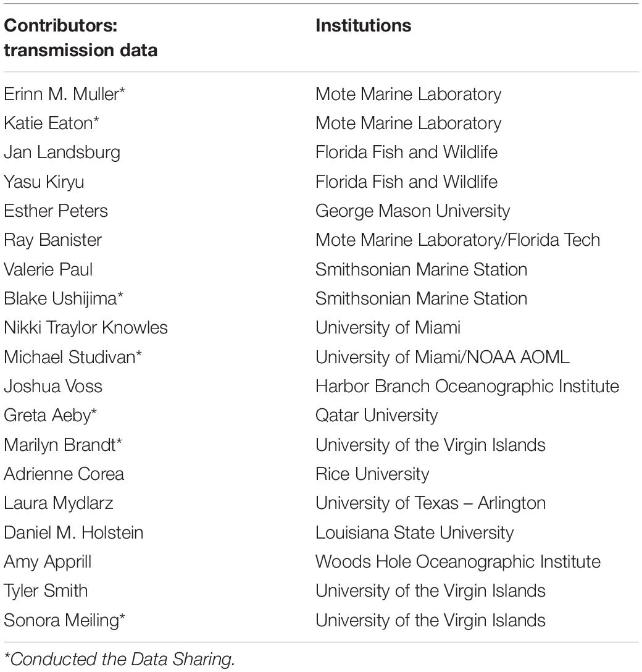
Task: Click the University of Miami/NOAA AOML text
Action: (443, 358)
